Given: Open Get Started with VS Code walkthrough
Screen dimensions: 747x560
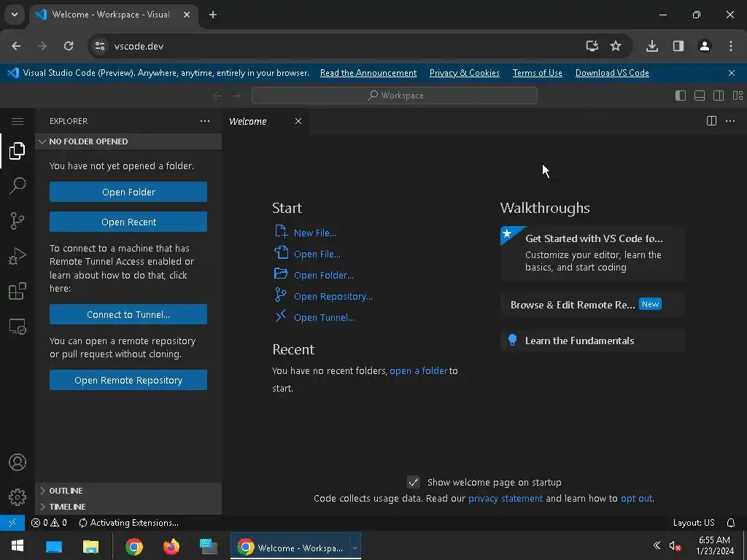Looking at the screenshot, I should pyautogui.click(x=592, y=253).
